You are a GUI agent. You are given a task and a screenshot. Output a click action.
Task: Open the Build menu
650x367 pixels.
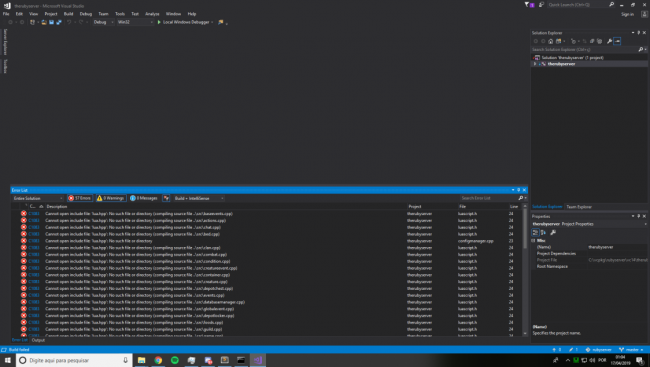coord(68,14)
